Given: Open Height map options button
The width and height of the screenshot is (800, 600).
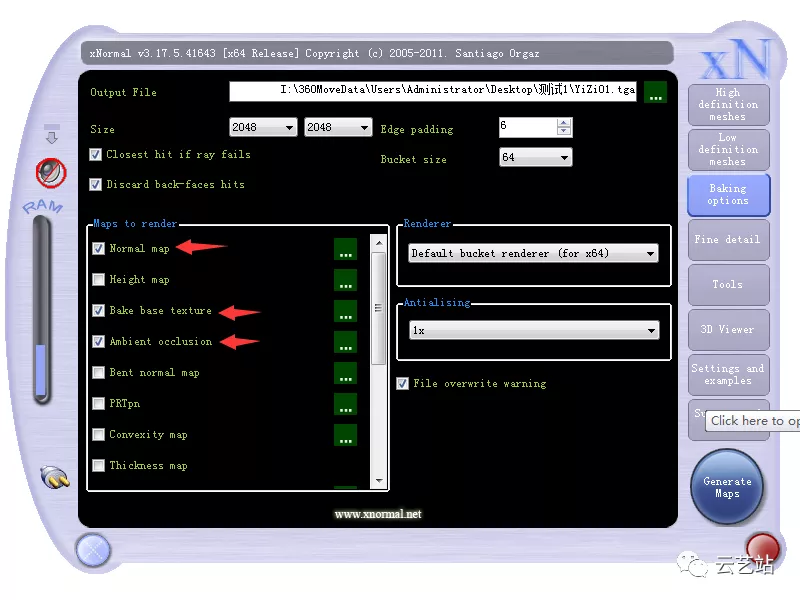Looking at the screenshot, I should pos(345,280).
